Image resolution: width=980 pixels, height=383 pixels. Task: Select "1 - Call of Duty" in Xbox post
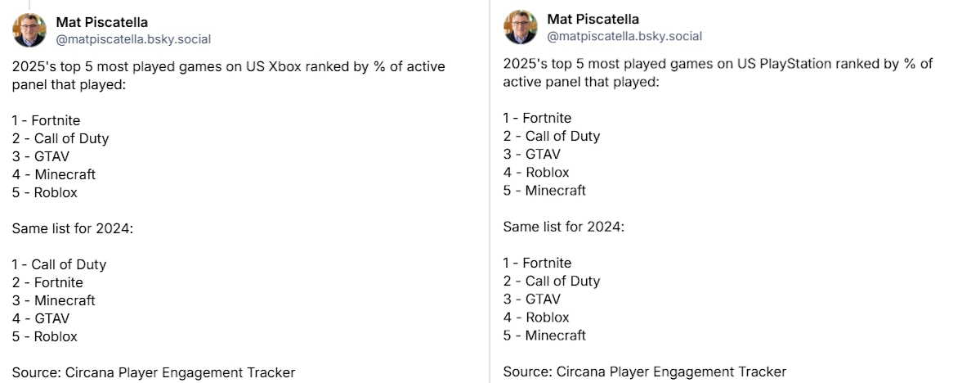(59, 264)
